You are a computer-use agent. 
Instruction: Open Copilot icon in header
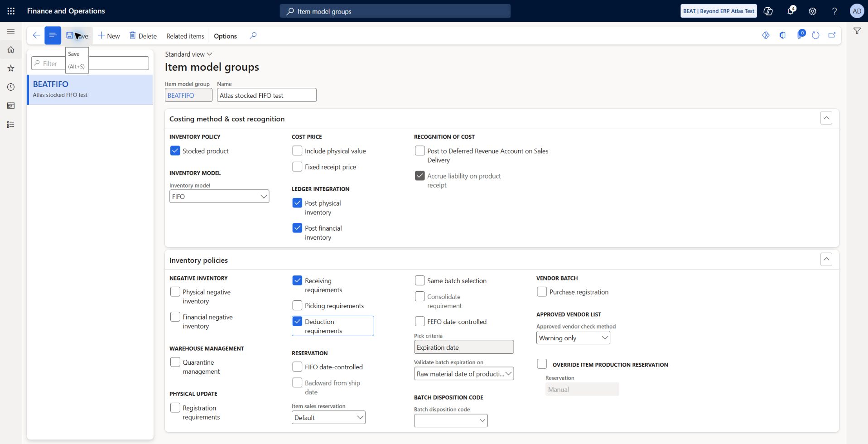(x=768, y=11)
